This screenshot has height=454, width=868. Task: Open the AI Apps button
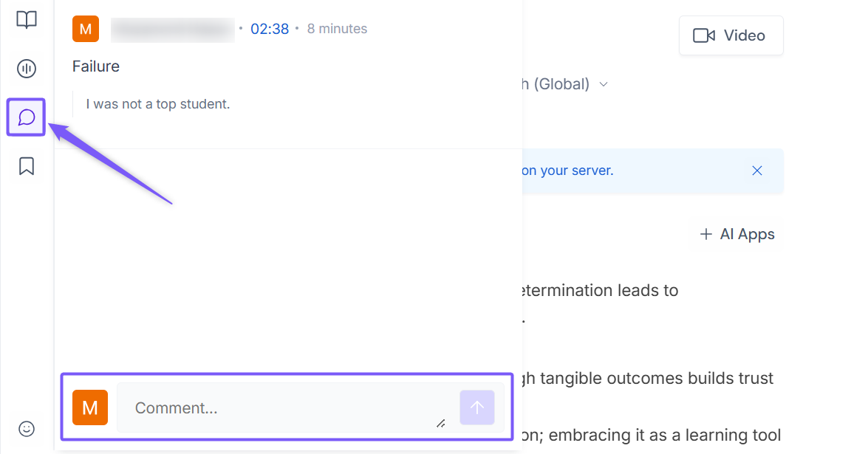tap(736, 234)
